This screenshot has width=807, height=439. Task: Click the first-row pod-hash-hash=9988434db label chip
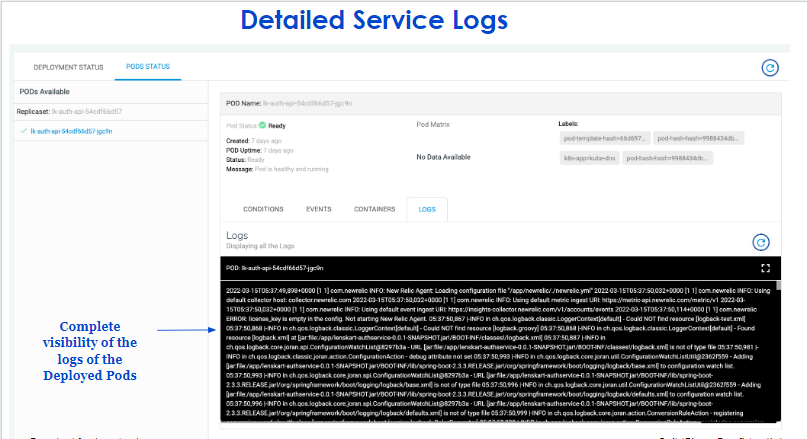(x=698, y=138)
